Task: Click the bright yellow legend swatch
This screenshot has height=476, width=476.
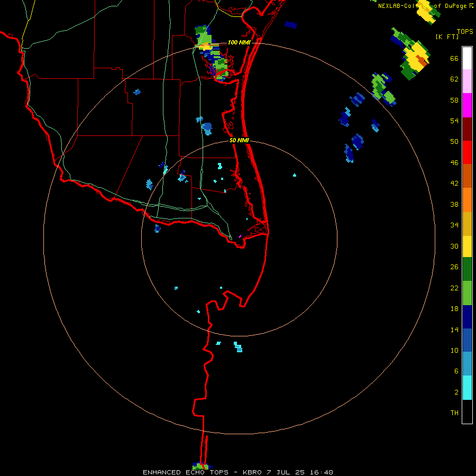Action: click(x=467, y=246)
